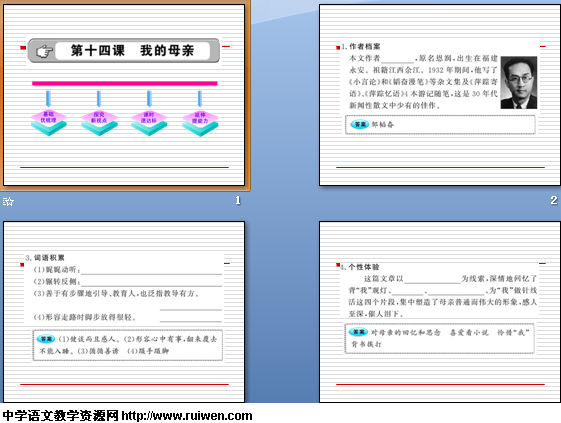Click the blank line after 娓娓动听
561x423 pixels.
pyautogui.click(x=151, y=270)
